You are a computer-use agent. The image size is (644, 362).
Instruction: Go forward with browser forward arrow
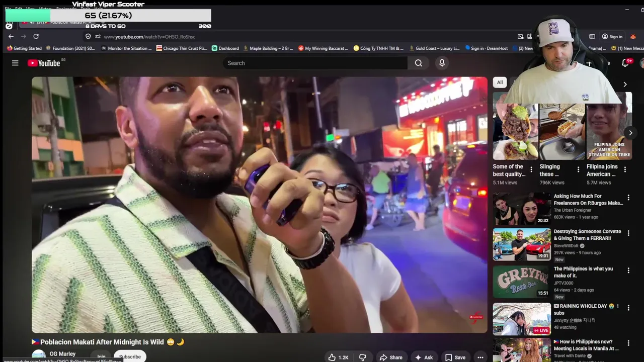coord(23,37)
